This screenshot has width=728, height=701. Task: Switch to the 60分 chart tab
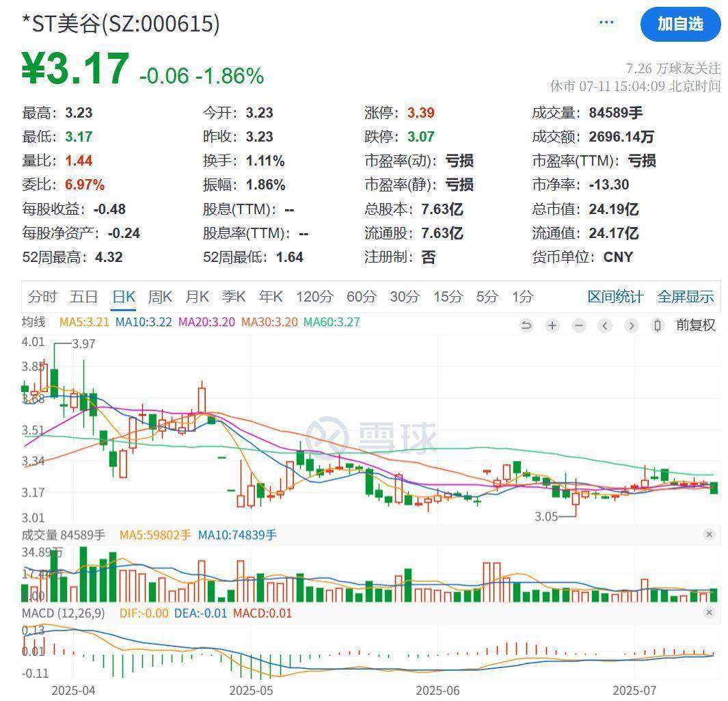click(x=361, y=296)
